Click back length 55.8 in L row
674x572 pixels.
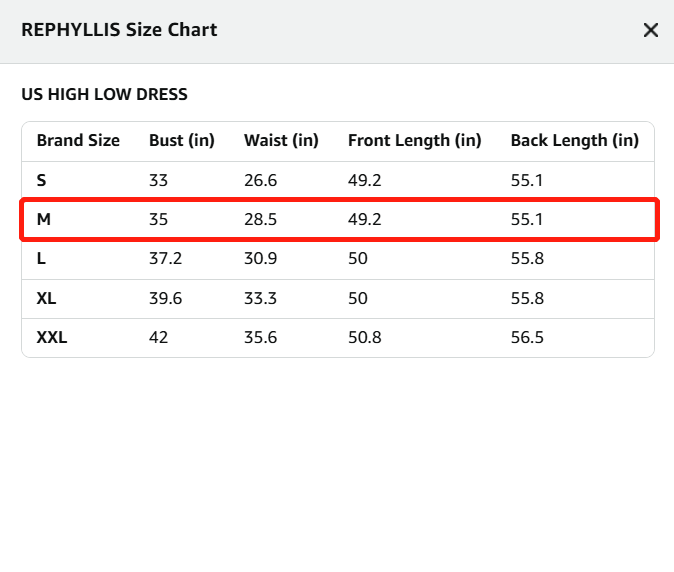527,259
